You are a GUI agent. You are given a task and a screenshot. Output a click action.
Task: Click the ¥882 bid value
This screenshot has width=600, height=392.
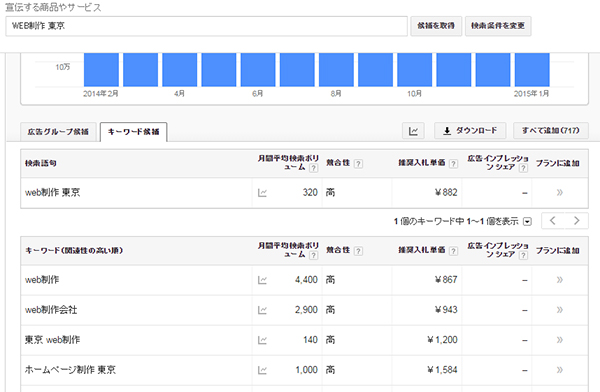pos(446,193)
